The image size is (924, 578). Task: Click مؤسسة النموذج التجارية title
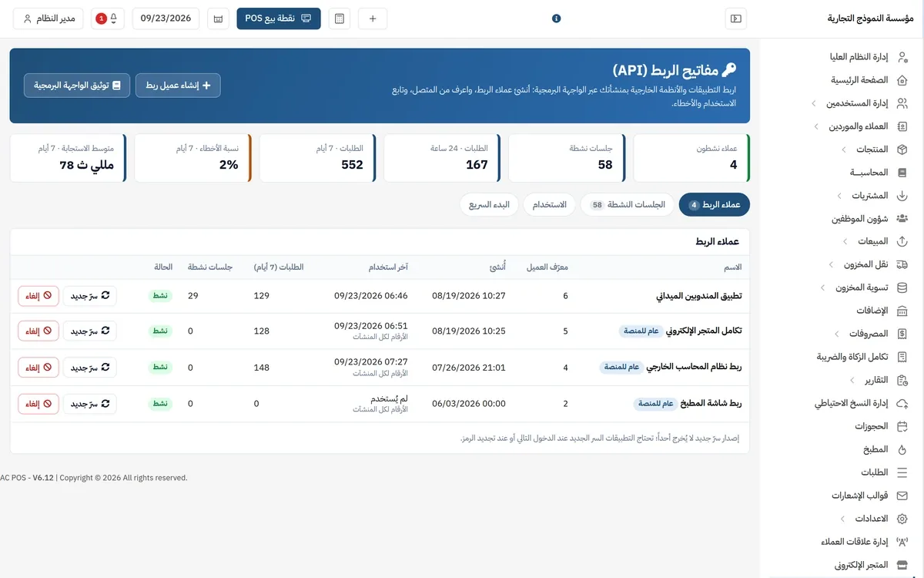tap(870, 18)
